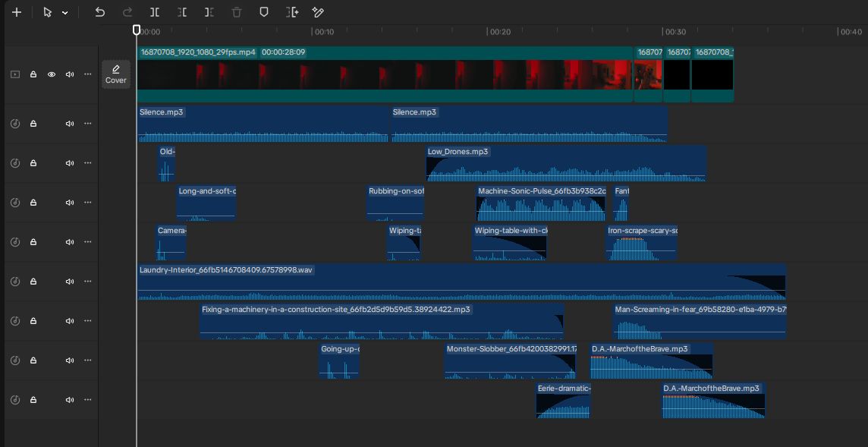Lock the Low_Drones.mp3 track
This screenshot has height=447, width=868.
pos(33,163)
